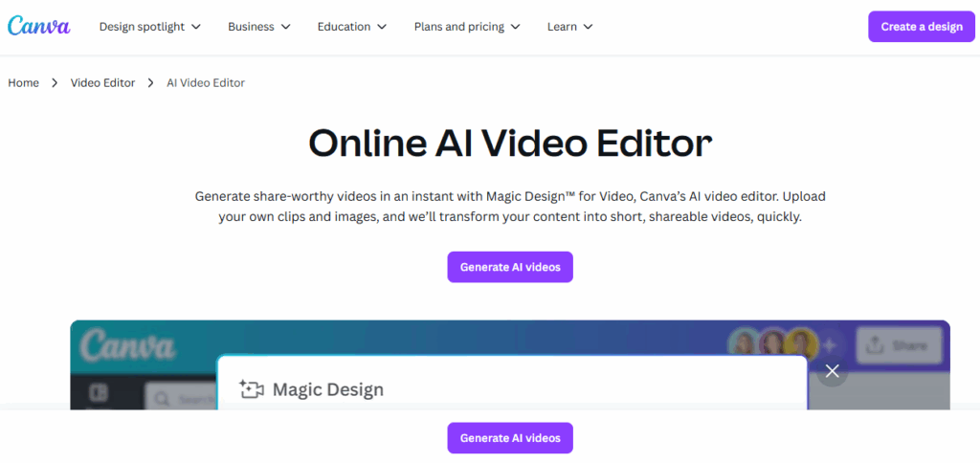The height and width of the screenshot is (463, 980).
Task: Open the Business menu
Action: pos(259,27)
